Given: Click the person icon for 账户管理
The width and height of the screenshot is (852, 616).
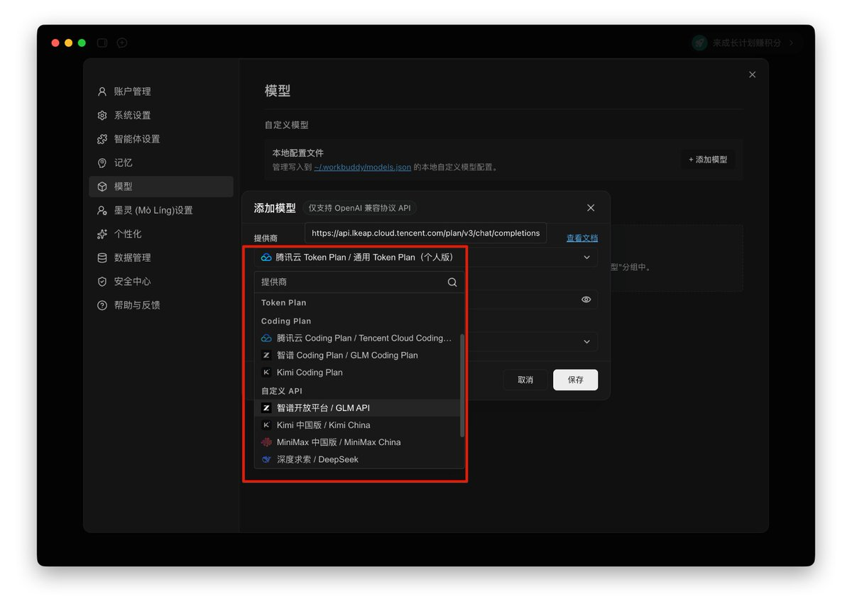Looking at the screenshot, I should pyautogui.click(x=102, y=92).
